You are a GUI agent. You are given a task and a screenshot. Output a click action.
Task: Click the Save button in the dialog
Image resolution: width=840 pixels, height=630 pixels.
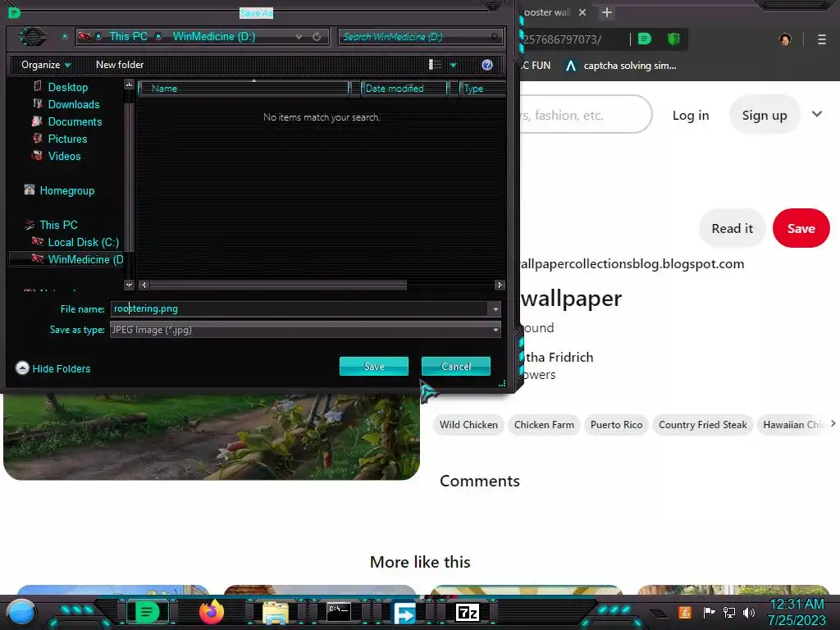coord(374,367)
